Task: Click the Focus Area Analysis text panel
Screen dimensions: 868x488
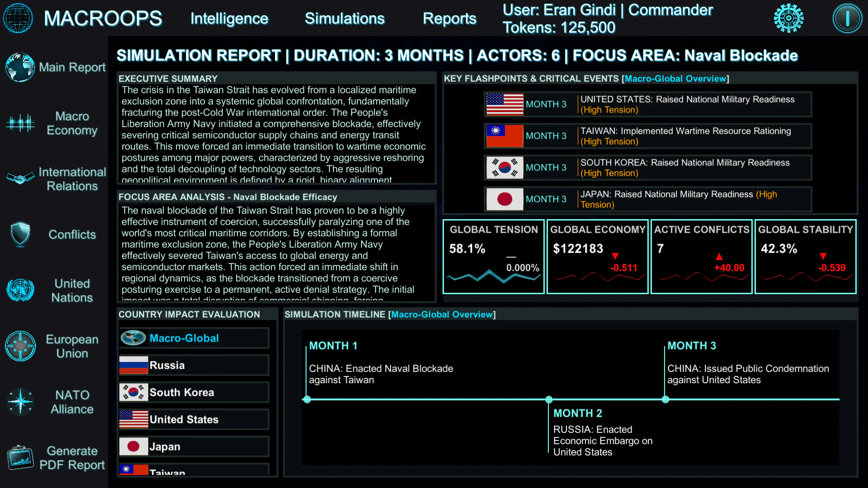Action: tap(276, 252)
